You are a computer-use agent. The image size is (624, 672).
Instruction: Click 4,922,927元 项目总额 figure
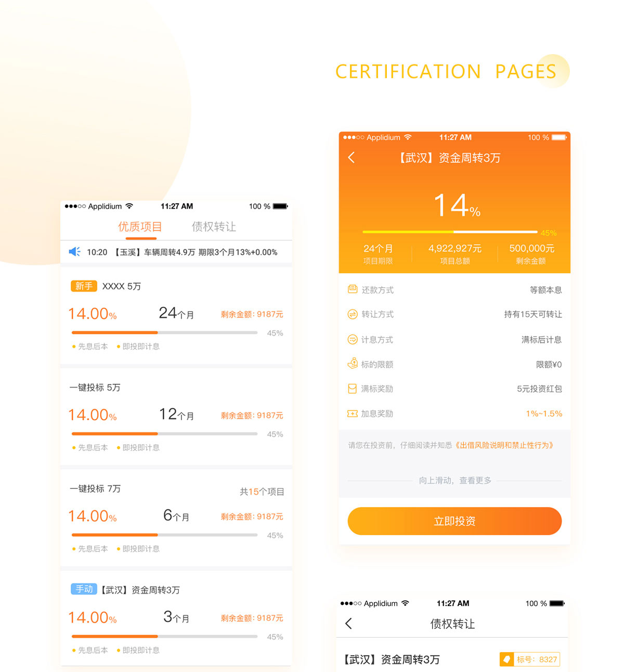click(455, 249)
